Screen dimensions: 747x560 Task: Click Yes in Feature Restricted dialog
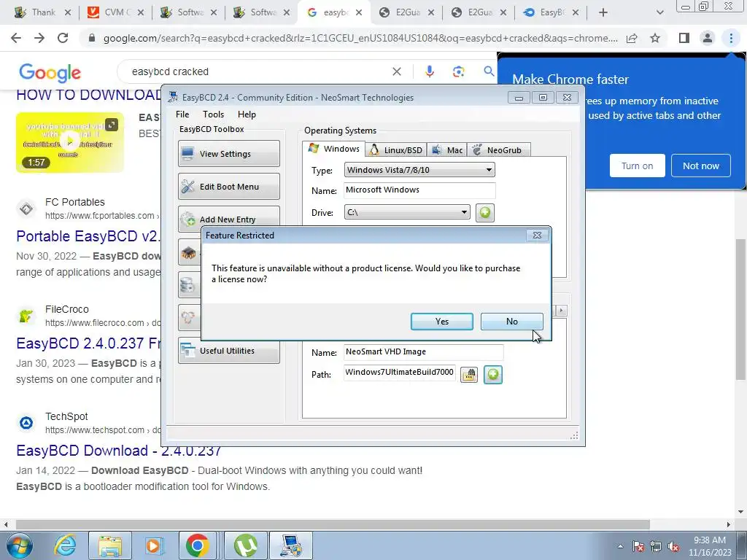[x=441, y=322]
